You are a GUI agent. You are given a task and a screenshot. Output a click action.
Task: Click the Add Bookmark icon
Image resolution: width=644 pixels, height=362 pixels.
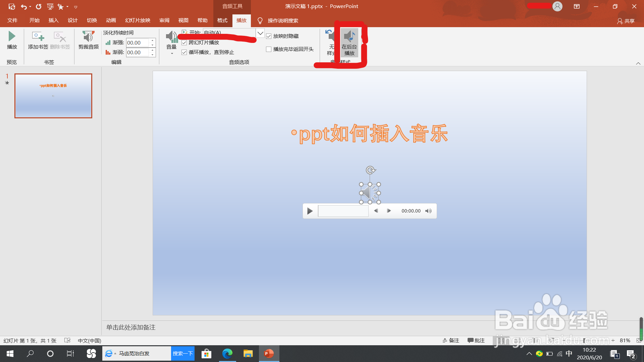(38, 36)
